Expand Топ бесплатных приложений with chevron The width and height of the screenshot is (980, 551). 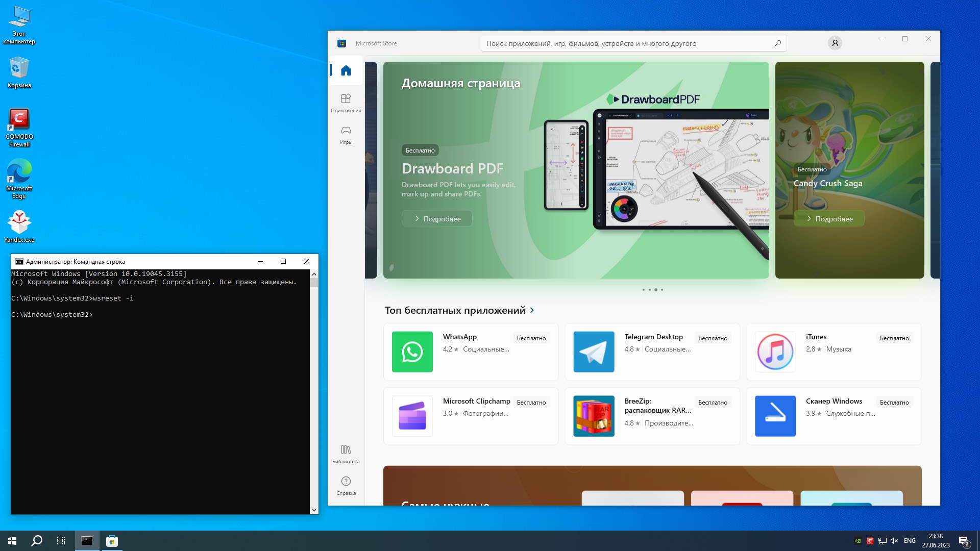pos(532,310)
